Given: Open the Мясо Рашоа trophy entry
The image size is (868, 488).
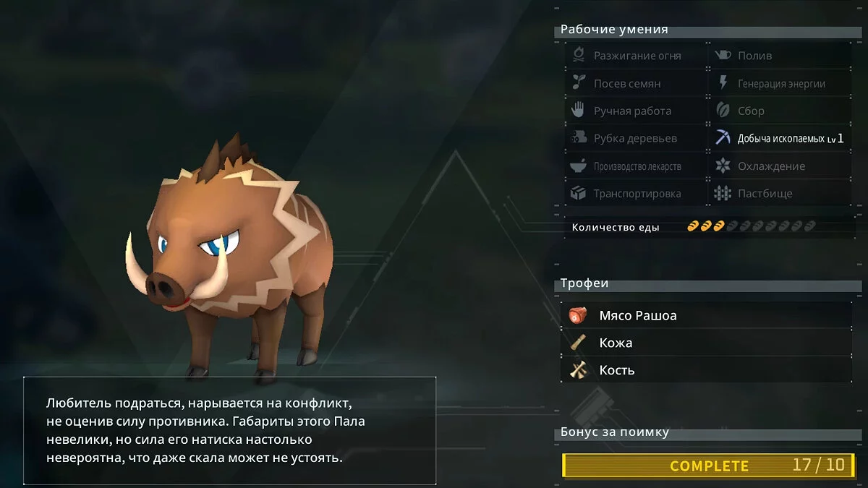Looking at the screenshot, I should (x=706, y=315).
